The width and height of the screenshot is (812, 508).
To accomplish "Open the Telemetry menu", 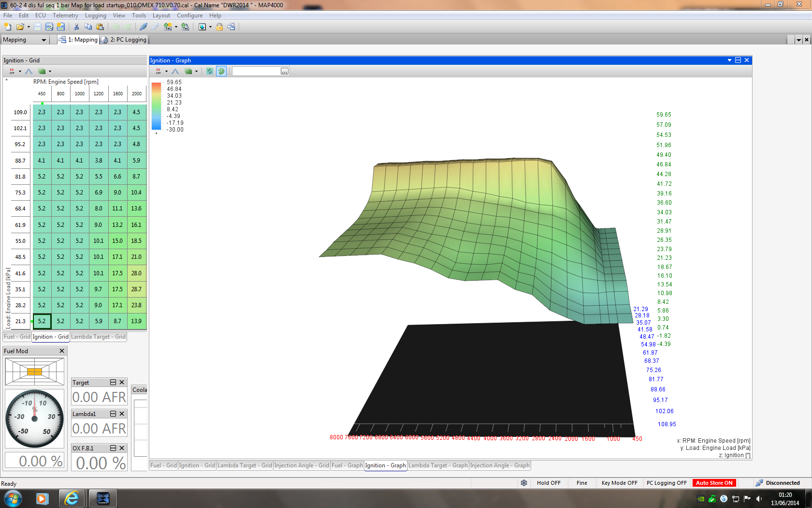I will coord(65,15).
